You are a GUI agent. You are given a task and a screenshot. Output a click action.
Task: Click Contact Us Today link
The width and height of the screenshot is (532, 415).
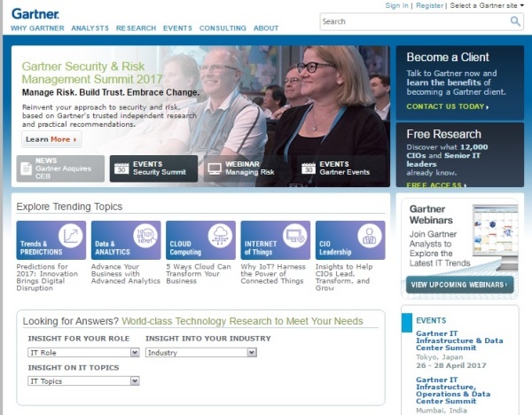448,106
